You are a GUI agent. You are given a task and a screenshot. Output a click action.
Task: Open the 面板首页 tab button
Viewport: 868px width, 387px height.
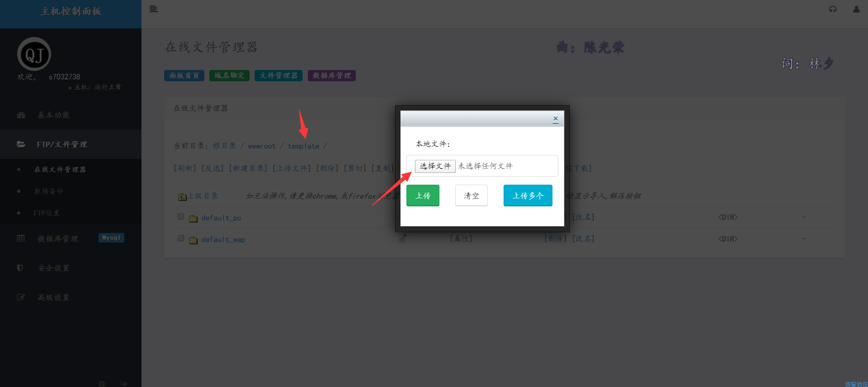(x=184, y=75)
